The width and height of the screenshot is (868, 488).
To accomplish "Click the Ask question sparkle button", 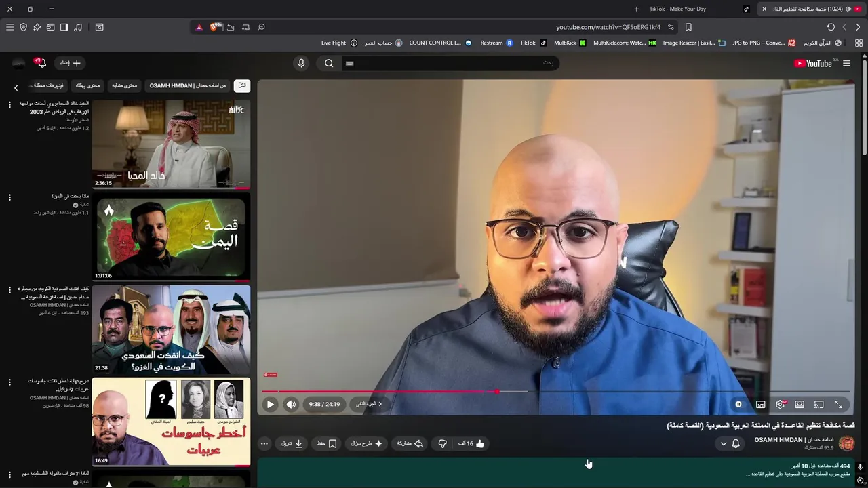I will coord(367,443).
